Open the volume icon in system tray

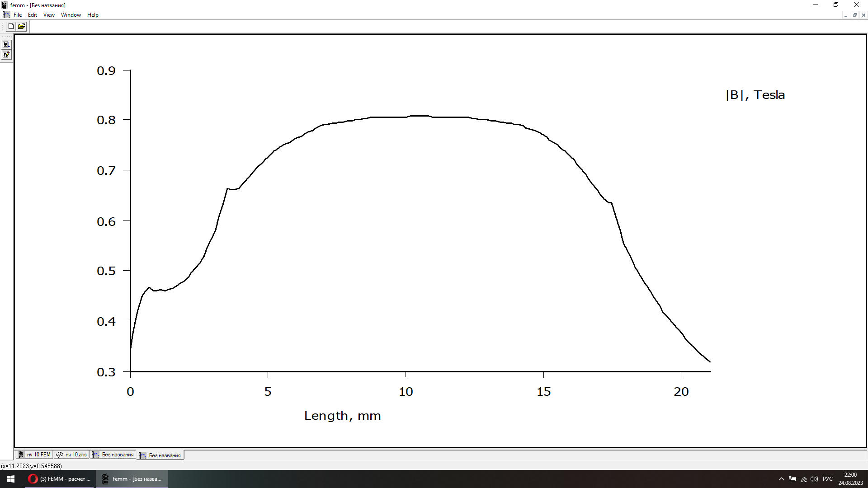click(x=814, y=479)
